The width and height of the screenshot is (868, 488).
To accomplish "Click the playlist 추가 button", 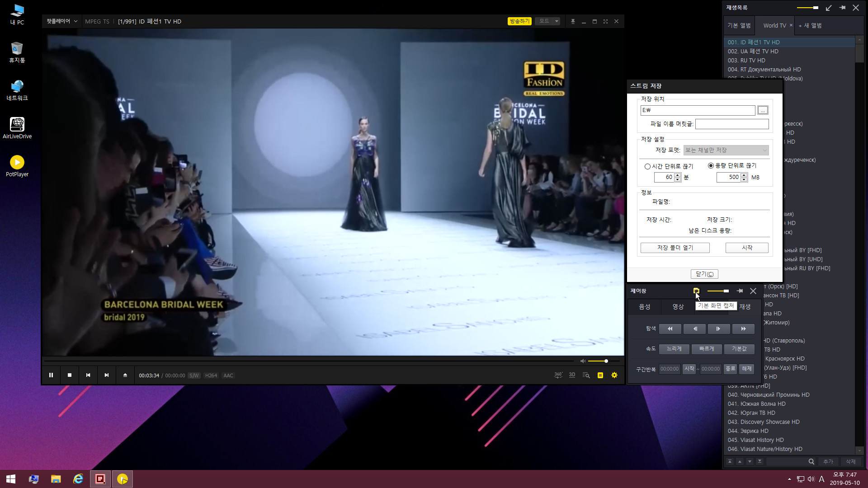I will 828,461.
